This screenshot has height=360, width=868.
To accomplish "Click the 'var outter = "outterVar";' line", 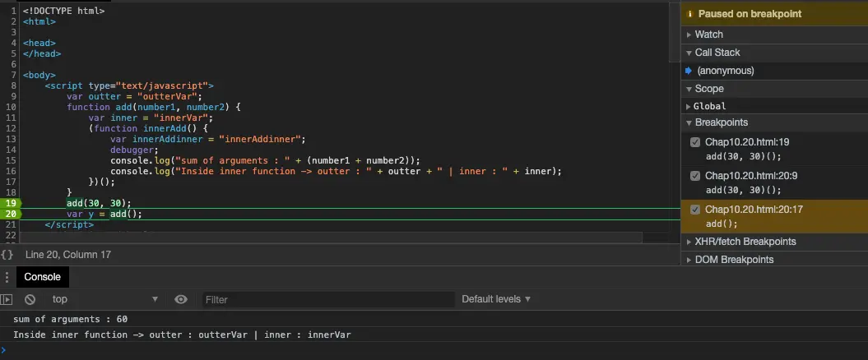I will pyautogui.click(x=134, y=96).
